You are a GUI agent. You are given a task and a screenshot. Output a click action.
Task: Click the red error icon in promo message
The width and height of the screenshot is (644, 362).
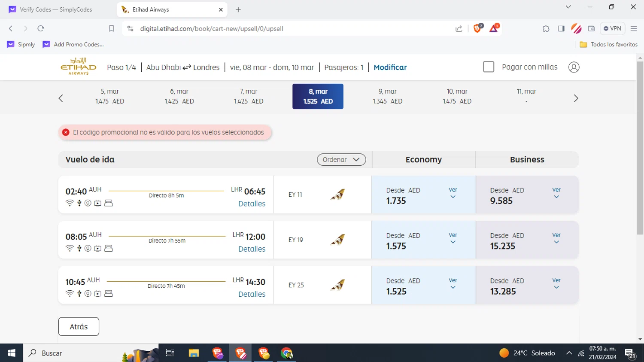tap(66, 132)
